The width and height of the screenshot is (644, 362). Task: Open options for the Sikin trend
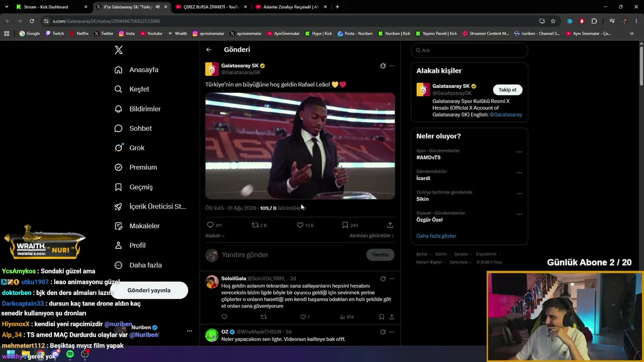click(519, 194)
